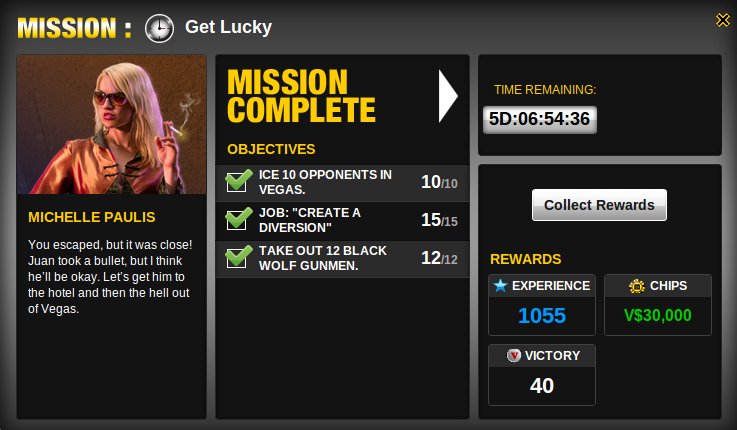This screenshot has height=430, width=737.
Task: Click the yellow Chips icon
Action: [x=637, y=286]
